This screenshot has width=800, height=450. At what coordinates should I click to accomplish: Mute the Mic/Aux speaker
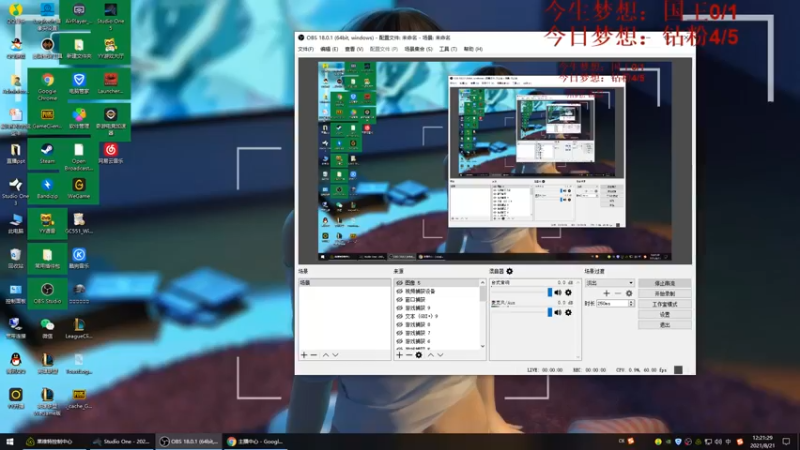coord(558,312)
